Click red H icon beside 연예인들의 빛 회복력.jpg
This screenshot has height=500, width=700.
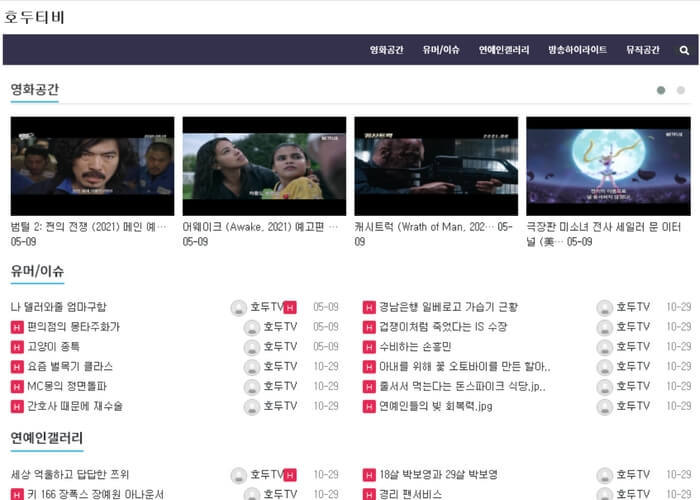point(369,407)
